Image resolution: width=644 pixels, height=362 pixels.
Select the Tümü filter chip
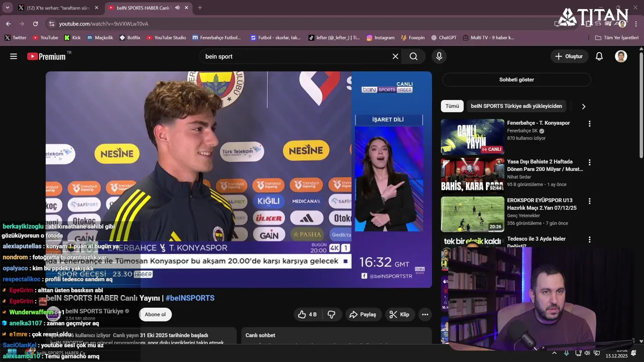[x=452, y=106]
